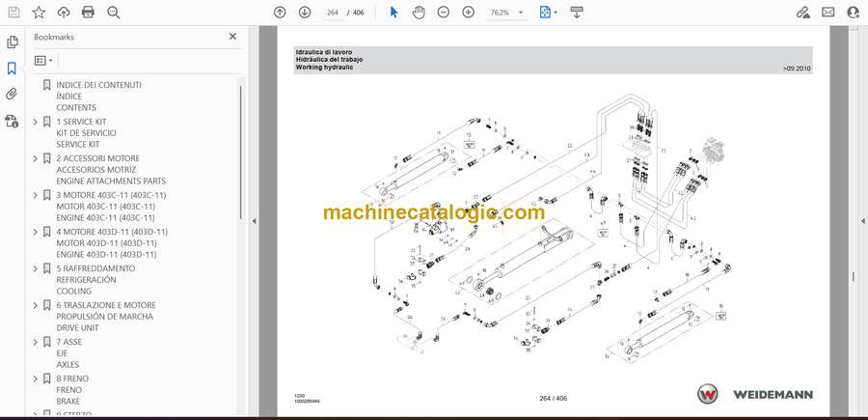This screenshot has height=420, width=868.
Task: Show page thumbnails panel
Action: 12,42
